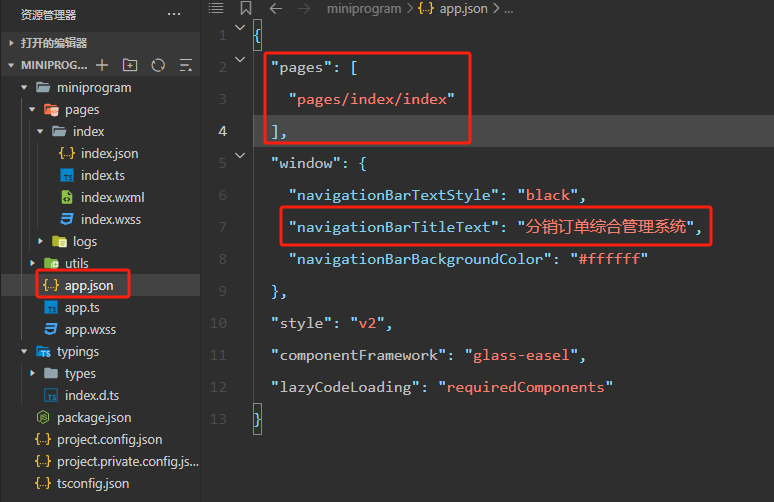Image resolution: width=774 pixels, height=502 pixels.
Task: Click the tsconfig.json braces icon
Action: [x=43, y=483]
